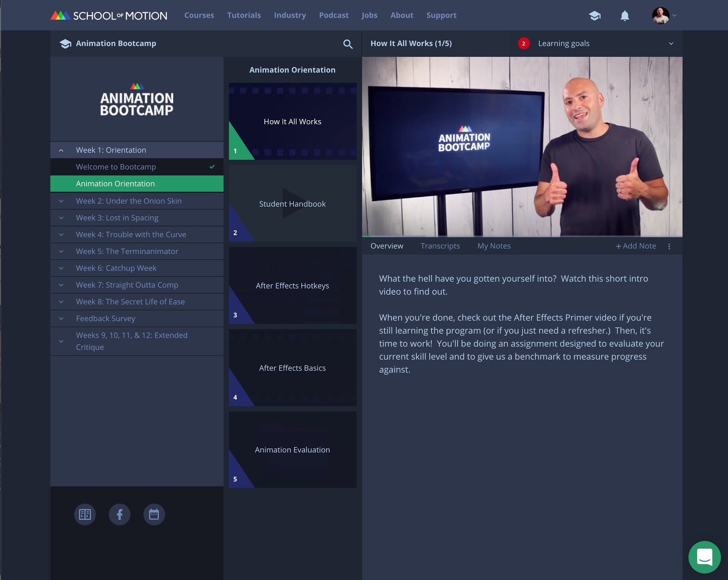Select the Animation Orientation lesson
The width and height of the screenshot is (728, 580).
137,184
